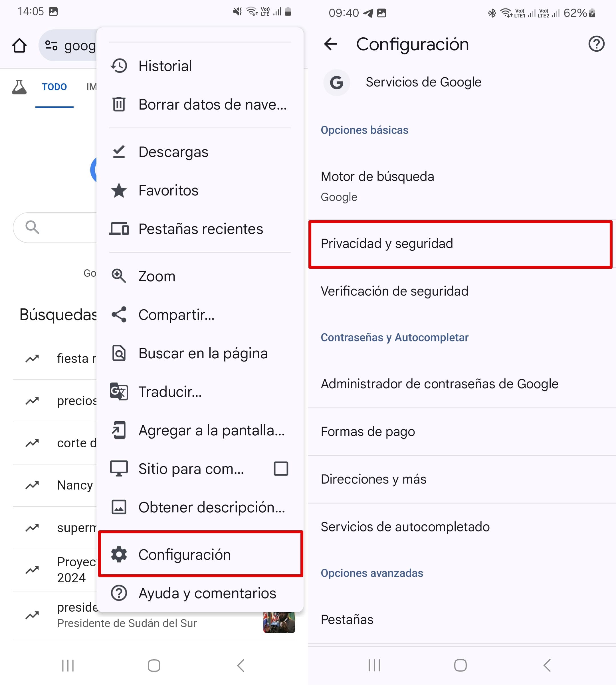Open Administrador de contraseñas de Google
The height and width of the screenshot is (685, 616).
pos(439,384)
